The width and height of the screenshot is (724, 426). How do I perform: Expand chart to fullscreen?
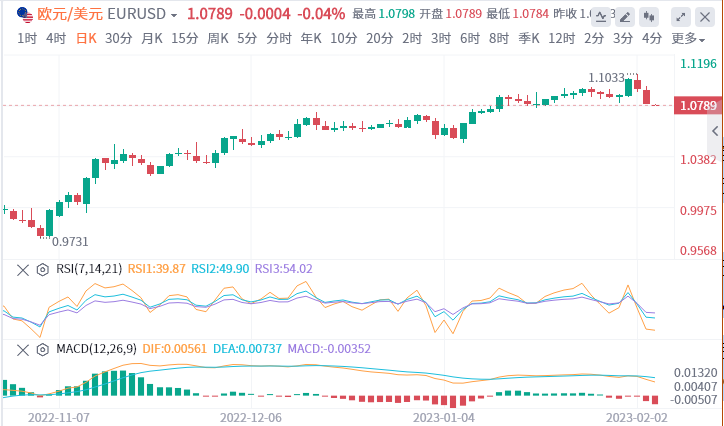681,18
